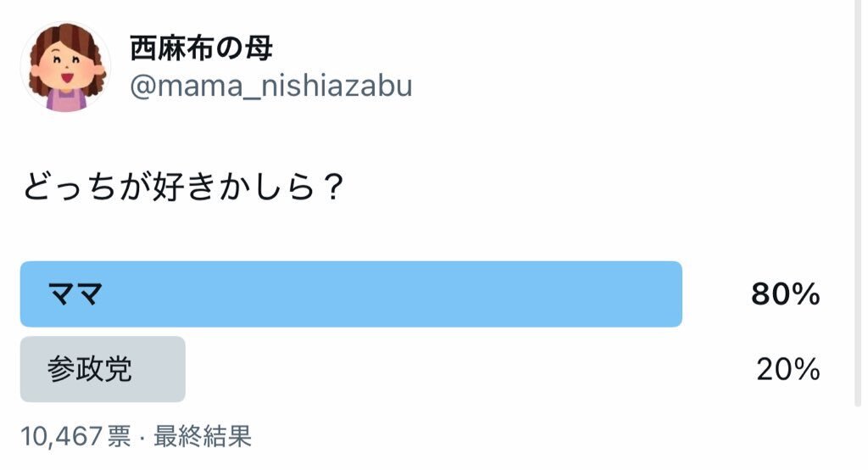Click the word 好き in the tweet
The height and width of the screenshot is (470, 868).
tap(183, 187)
